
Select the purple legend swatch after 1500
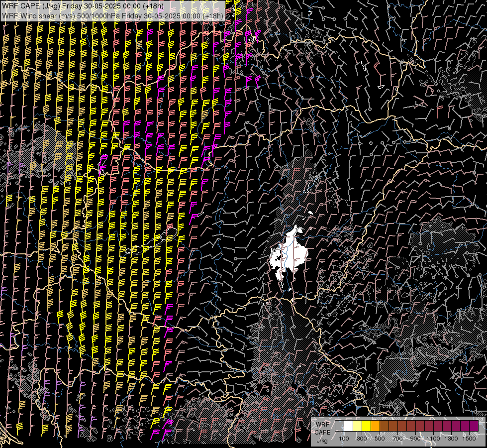click(474, 426)
